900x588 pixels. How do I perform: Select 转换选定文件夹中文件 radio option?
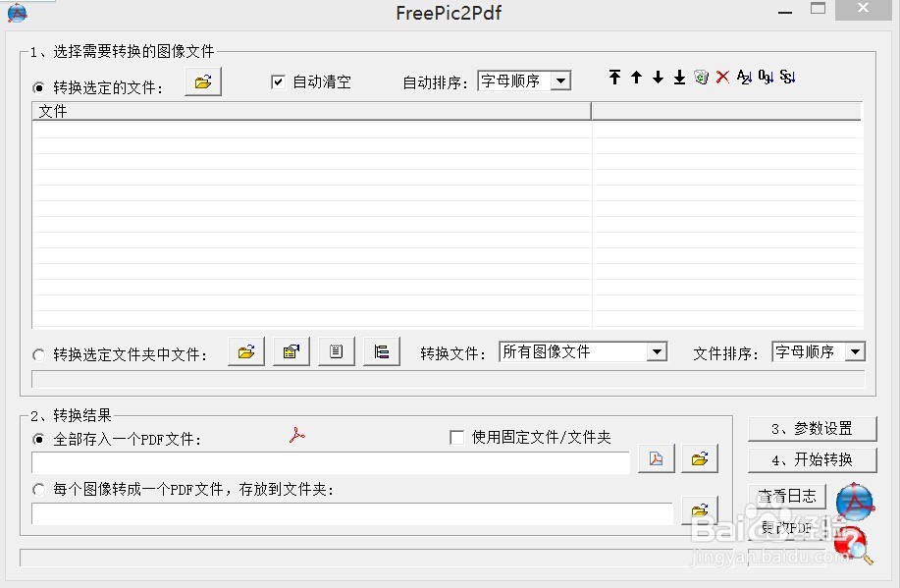[x=36, y=350]
